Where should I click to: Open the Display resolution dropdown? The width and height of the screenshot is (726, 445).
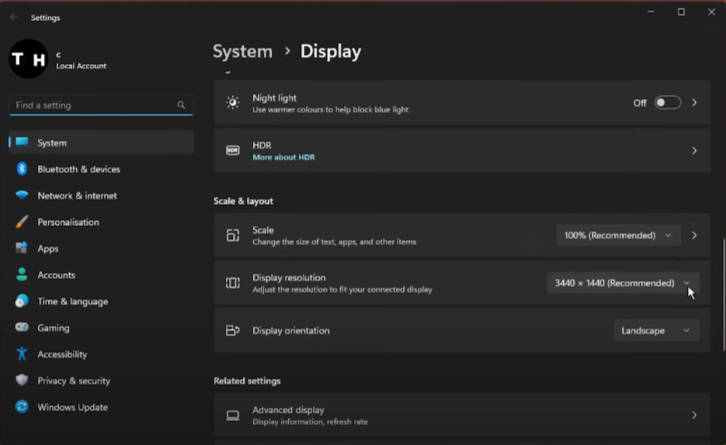621,283
